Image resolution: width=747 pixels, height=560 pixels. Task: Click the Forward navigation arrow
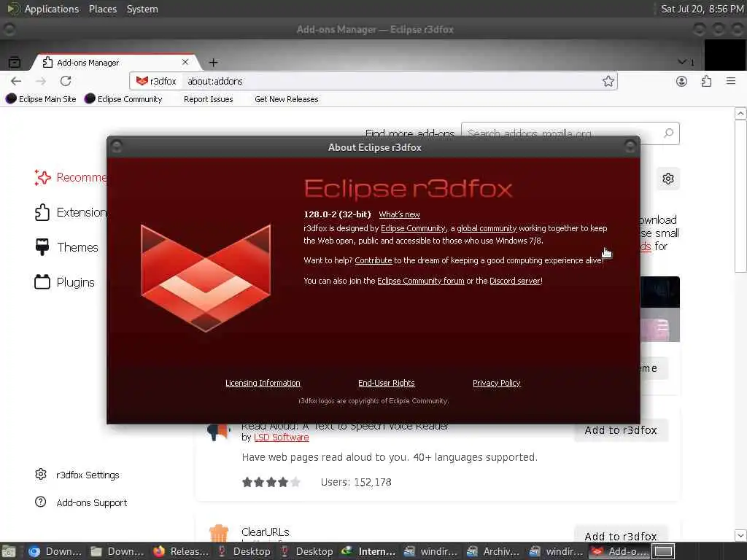pos(41,81)
